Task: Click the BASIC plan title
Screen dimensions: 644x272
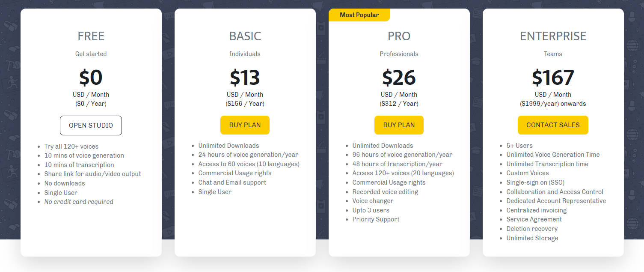Action: (x=245, y=36)
